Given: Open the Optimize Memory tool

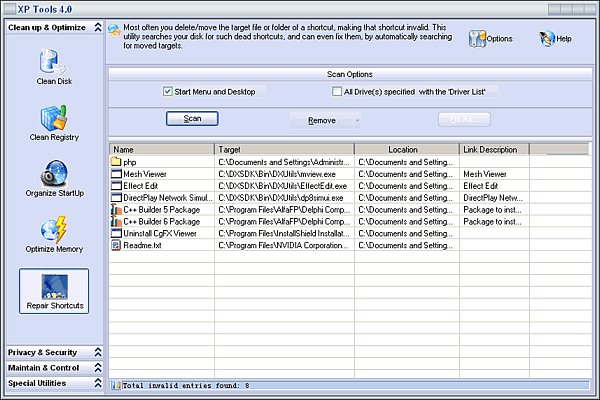Looking at the screenshot, I should (x=54, y=235).
